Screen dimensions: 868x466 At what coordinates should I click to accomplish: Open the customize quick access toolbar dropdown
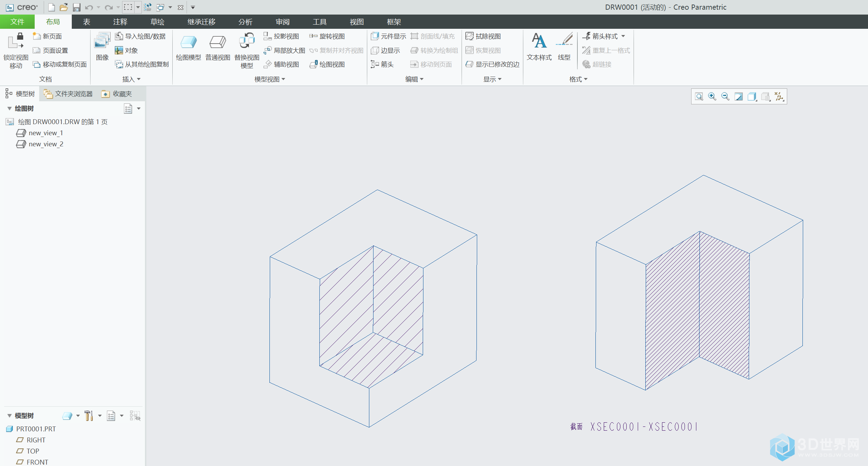(x=193, y=7)
